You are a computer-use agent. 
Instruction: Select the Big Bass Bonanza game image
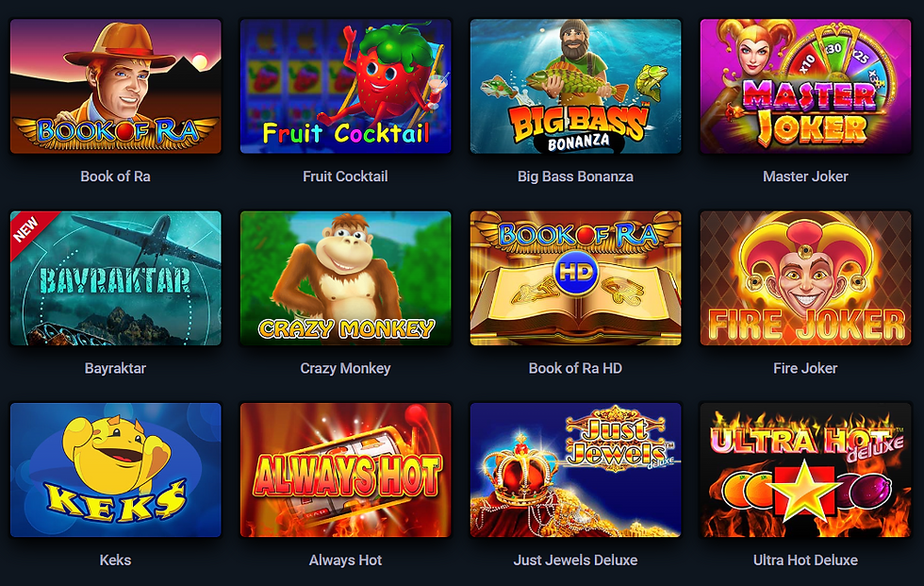click(576, 86)
